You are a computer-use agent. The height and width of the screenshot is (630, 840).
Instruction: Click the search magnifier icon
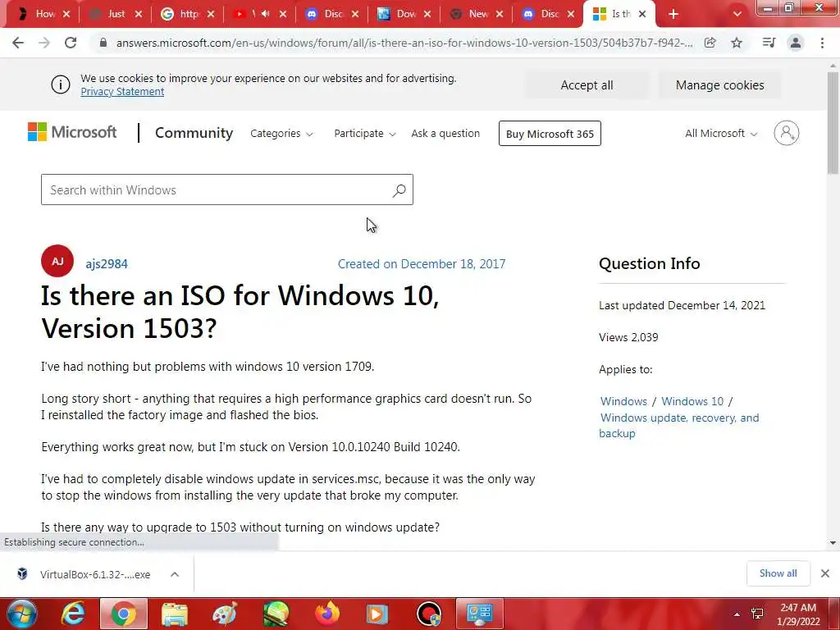coord(399,190)
